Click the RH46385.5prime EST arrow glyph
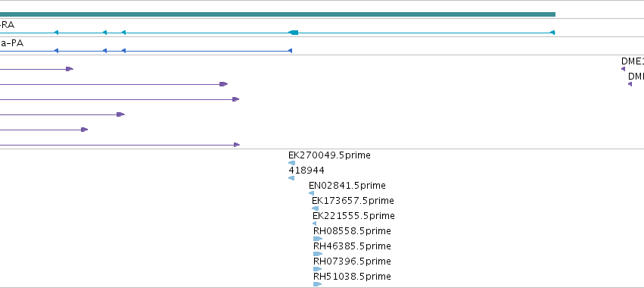644x288 pixels. click(318, 254)
